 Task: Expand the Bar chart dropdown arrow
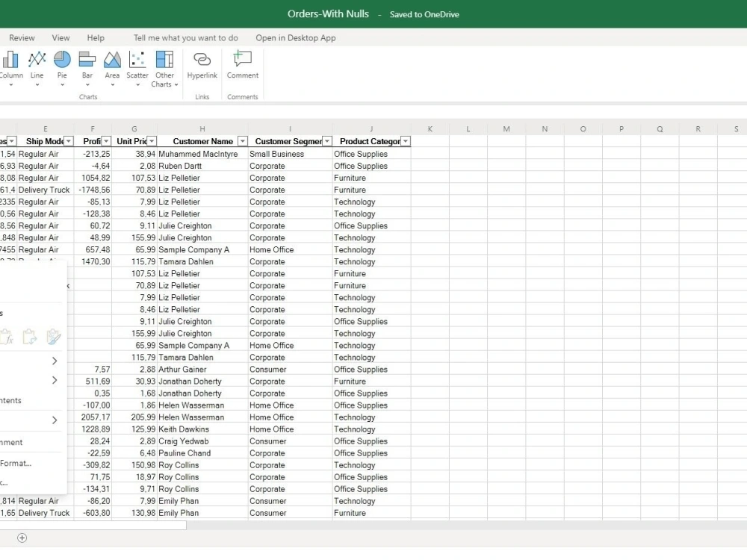click(87, 85)
